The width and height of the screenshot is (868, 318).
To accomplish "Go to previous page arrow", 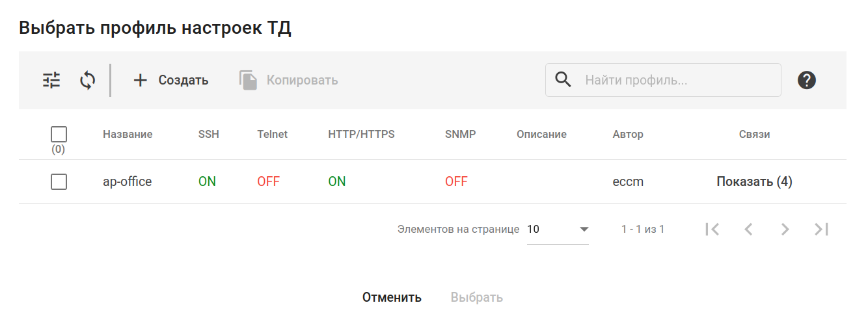I will click(x=748, y=229).
